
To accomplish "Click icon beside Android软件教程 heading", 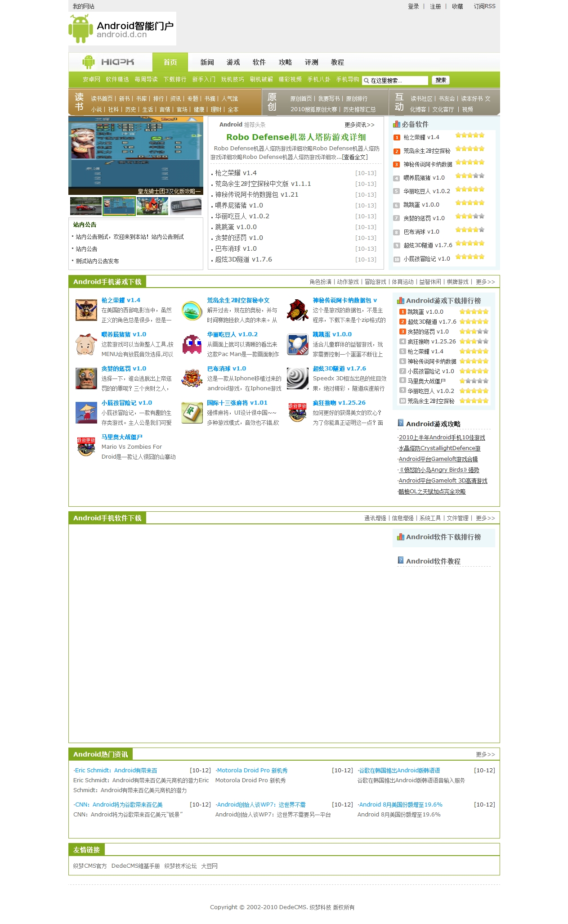I will (x=401, y=560).
